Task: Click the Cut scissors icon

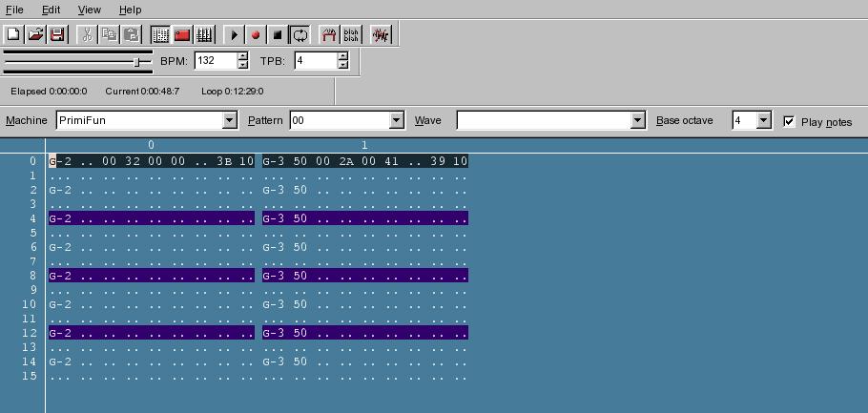Action: pos(87,35)
